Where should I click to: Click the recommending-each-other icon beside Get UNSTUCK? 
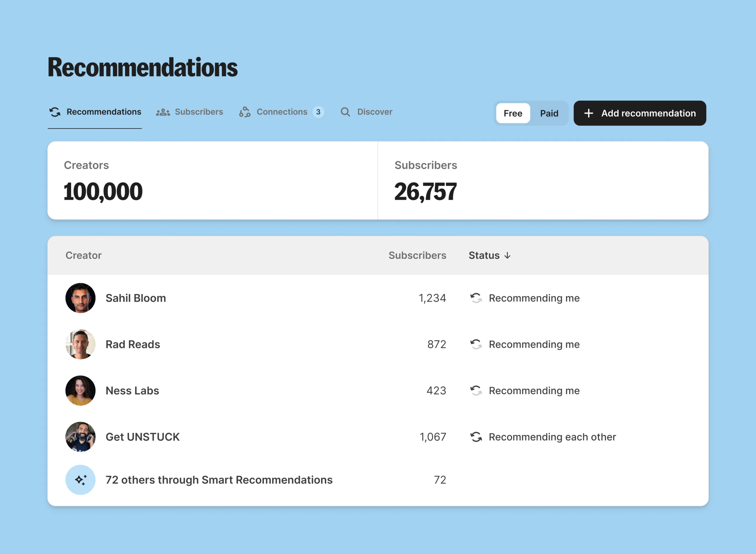(x=476, y=437)
